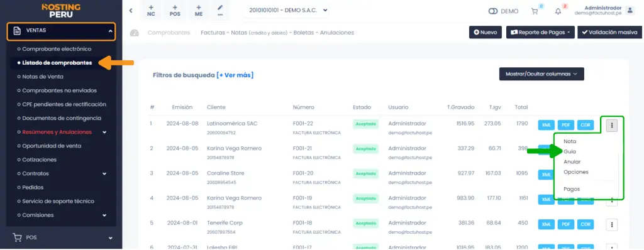644x250 pixels.
Task: Select Anular in the context menu
Action: coord(572,161)
